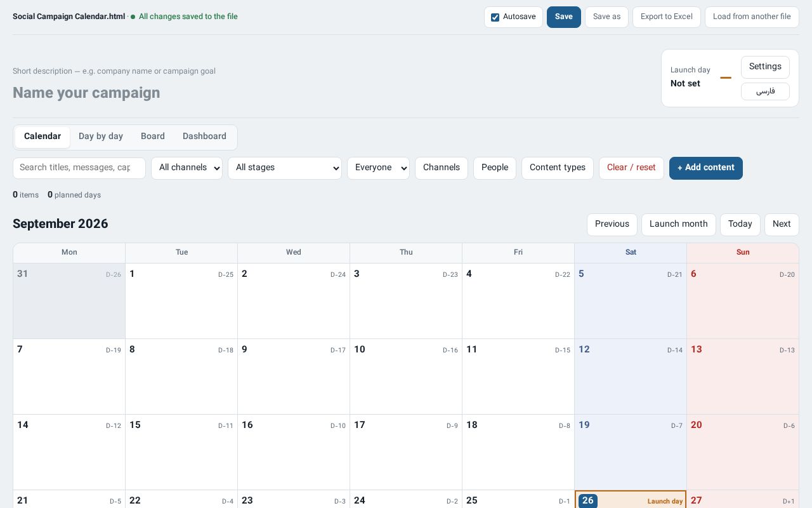
Task: Select September 2 day cell
Action: click(294, 301)
